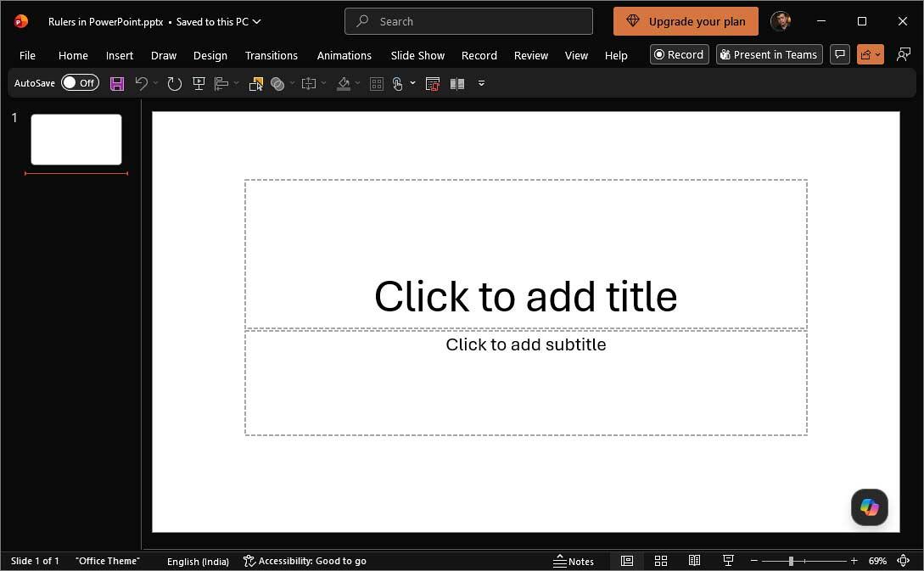The image size is (924, 571).
Task: Switch to the Insert tab
Action: click(120, 55)
